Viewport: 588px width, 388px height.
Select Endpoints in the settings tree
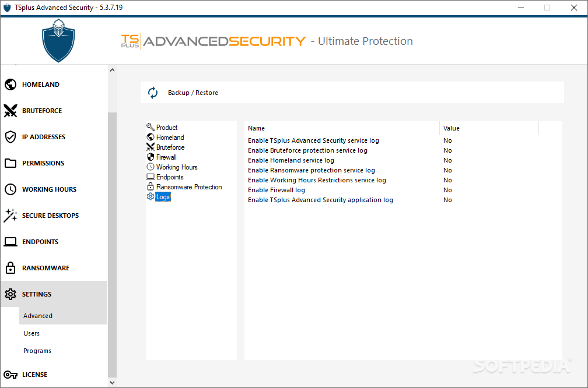(170, 177)
